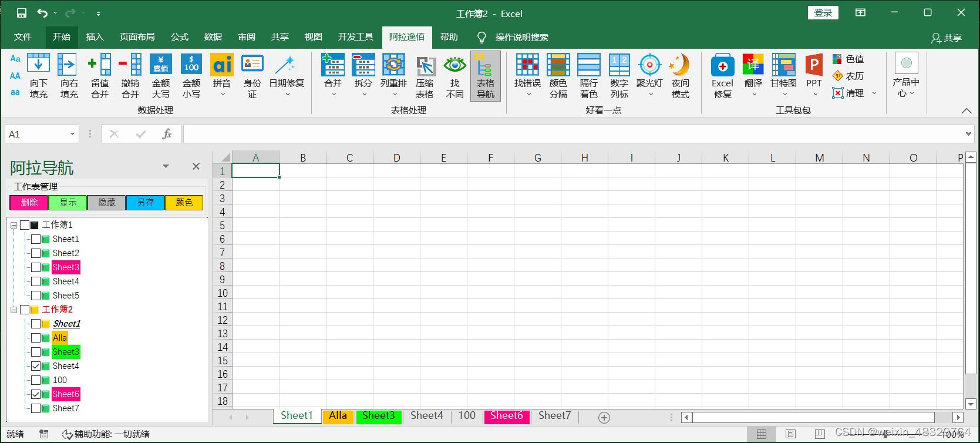Click the 拆分 table split icon
Image resolution: width=980 pixels, height=443 pixels.
363,65
